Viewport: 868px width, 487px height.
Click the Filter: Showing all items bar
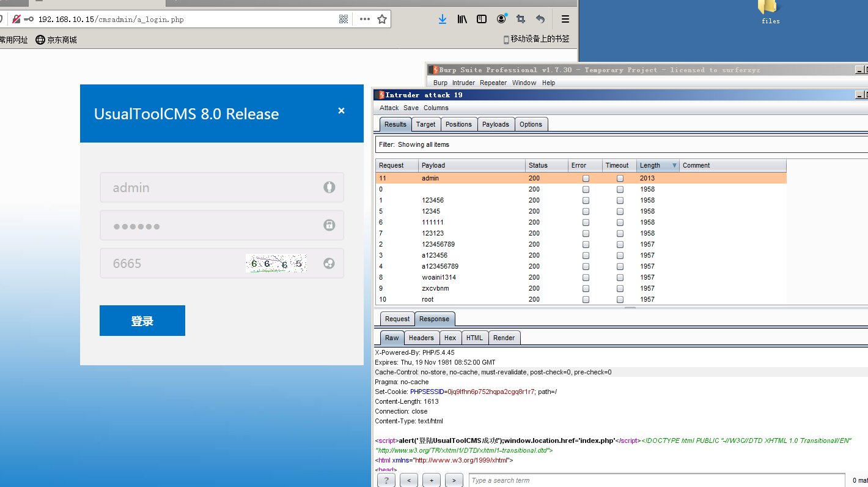(621, 144)
